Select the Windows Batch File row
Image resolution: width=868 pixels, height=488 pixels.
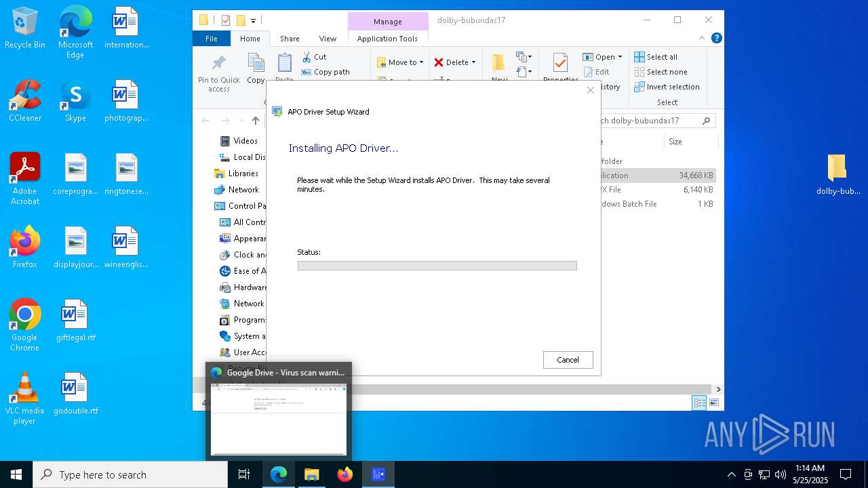pyautogui.click(x=658, y=204)
